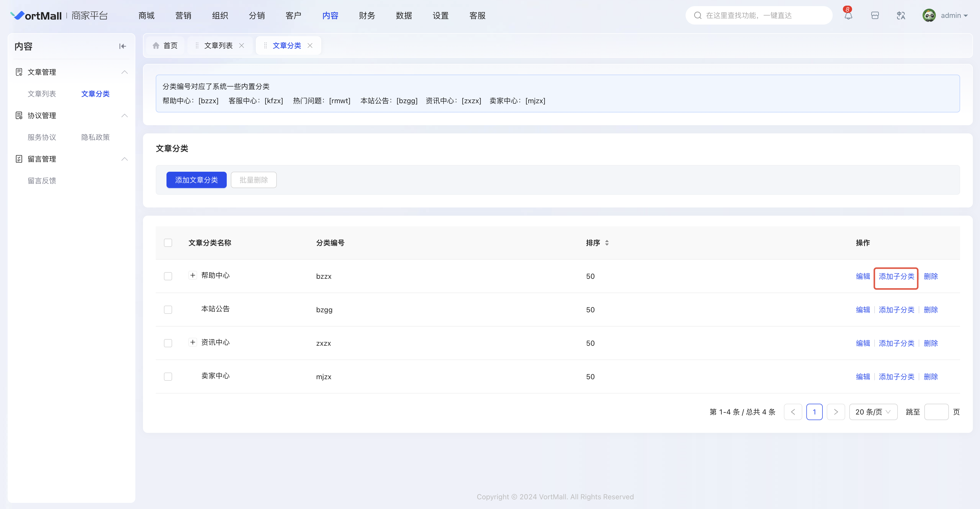Screen dimensions: 980x509
Task: Collapse the 协议管理 sidebar section
Action: (x=124, y=115)
